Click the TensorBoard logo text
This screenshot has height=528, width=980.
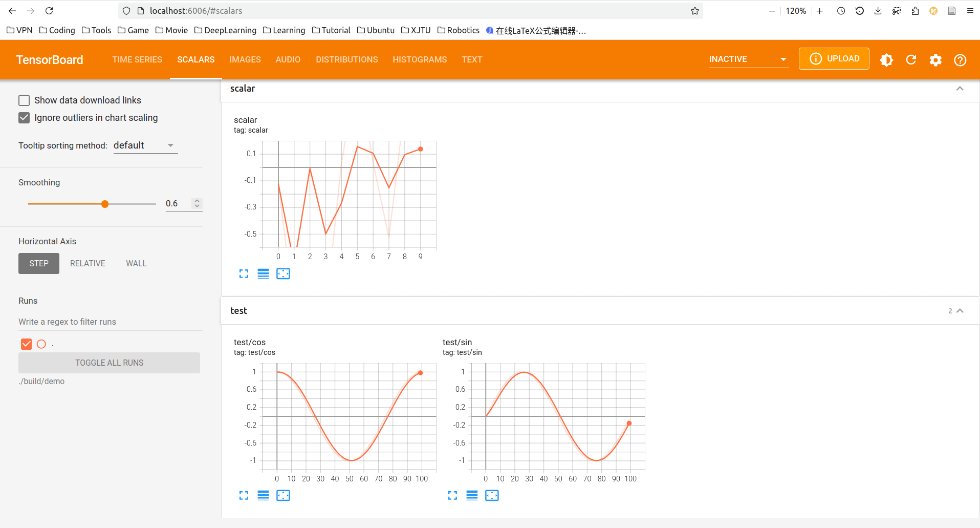(x=50, y=60)
